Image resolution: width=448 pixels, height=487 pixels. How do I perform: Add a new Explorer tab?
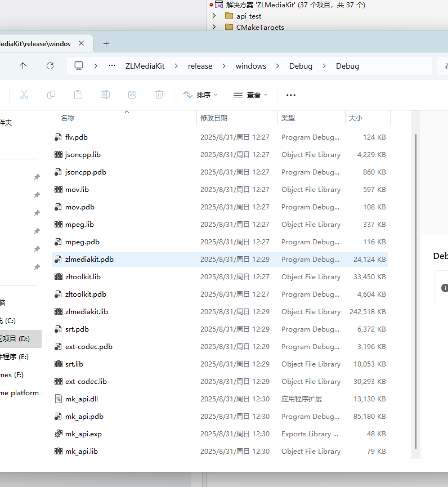pos(106,44)
